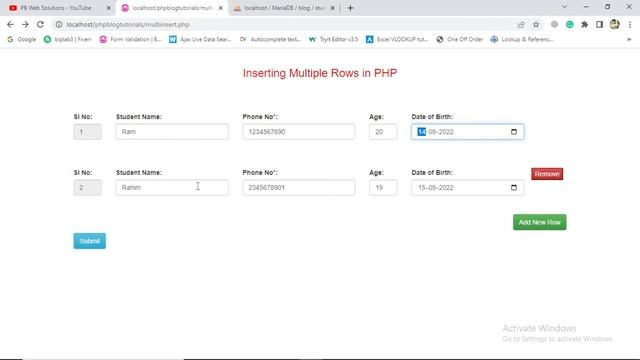
Task: Share this page icon in address bar
Action: click(521, 24)
